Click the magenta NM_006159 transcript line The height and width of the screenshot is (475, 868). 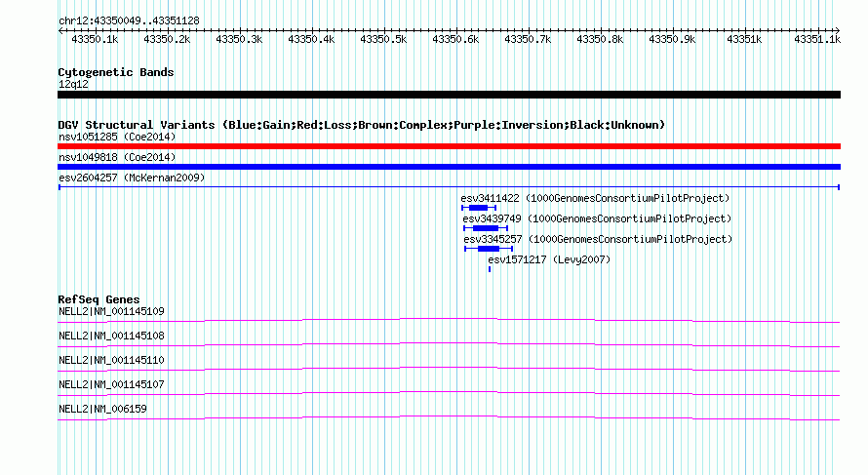coord(449,417)
